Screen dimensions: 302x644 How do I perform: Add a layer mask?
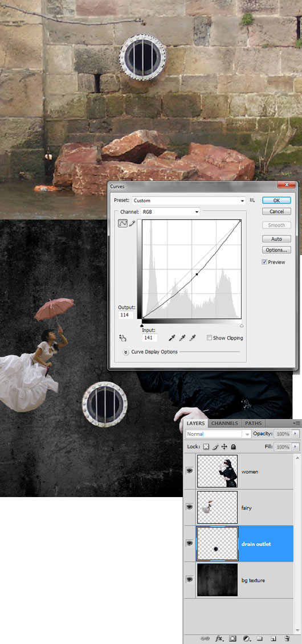[232, 639]
